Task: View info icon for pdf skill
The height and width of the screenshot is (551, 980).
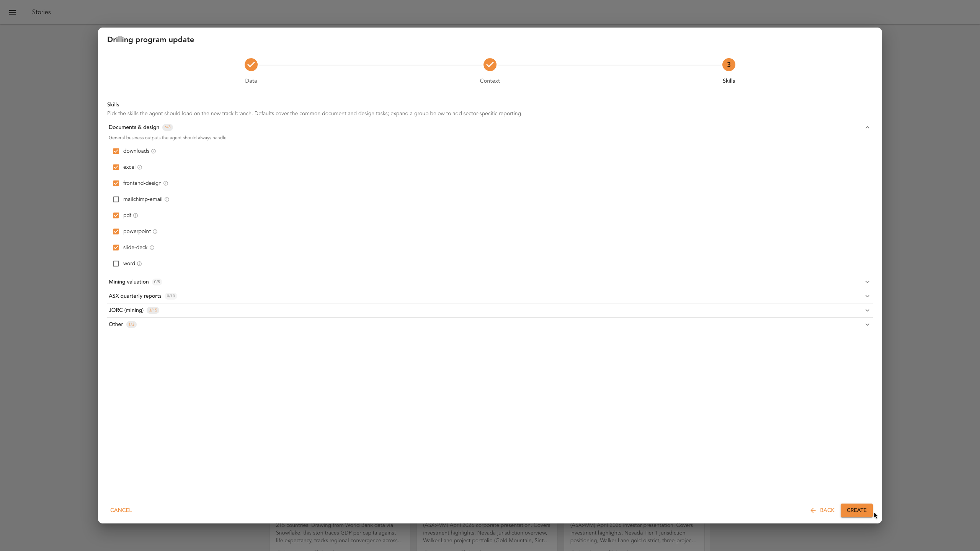Action: click(x=136, y=215)
